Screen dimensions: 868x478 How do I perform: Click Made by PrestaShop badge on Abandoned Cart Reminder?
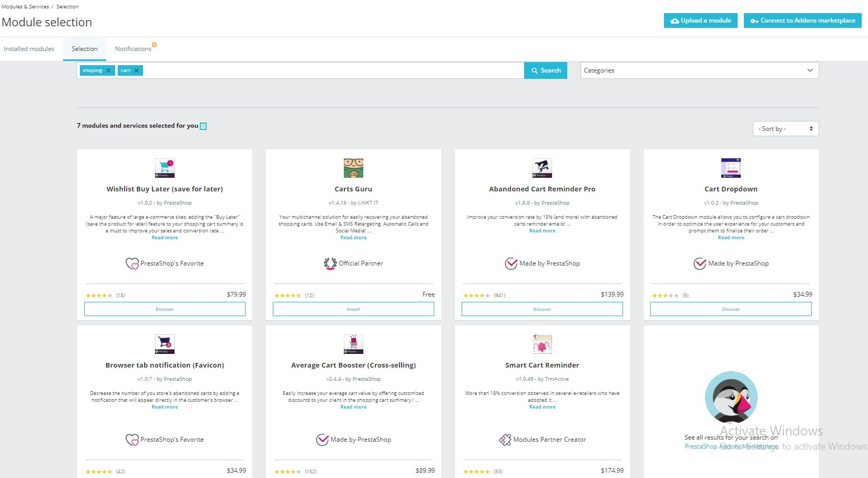542,263
